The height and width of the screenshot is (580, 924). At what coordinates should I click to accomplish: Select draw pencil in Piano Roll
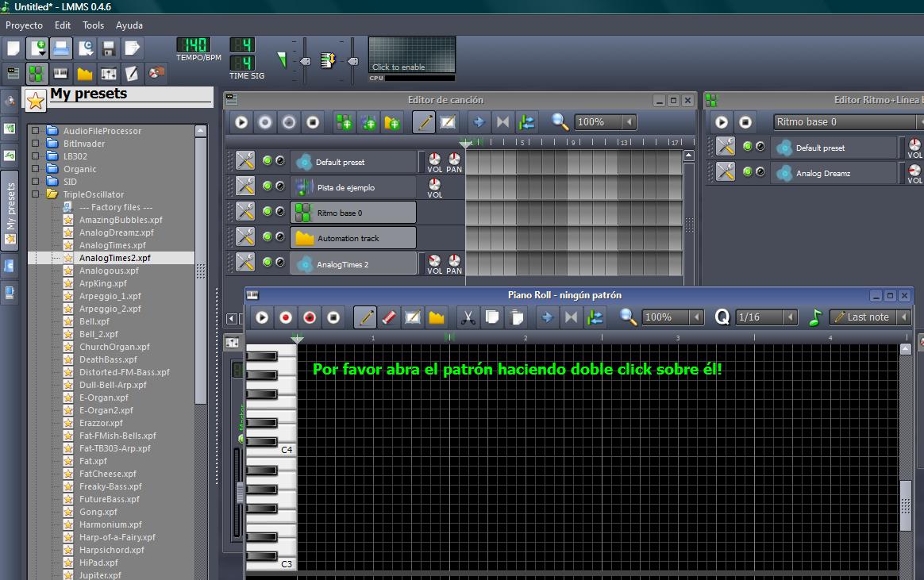(x=365, y=317)
